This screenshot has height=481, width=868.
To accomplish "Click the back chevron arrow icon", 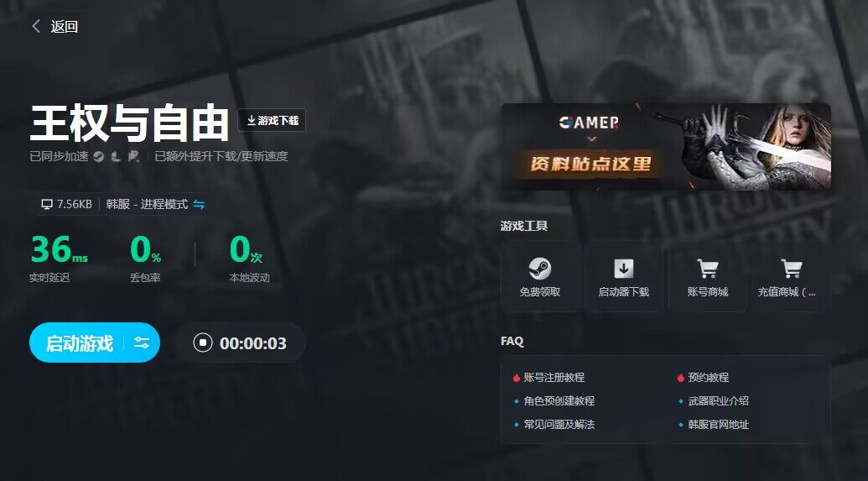I will [36, 26].
